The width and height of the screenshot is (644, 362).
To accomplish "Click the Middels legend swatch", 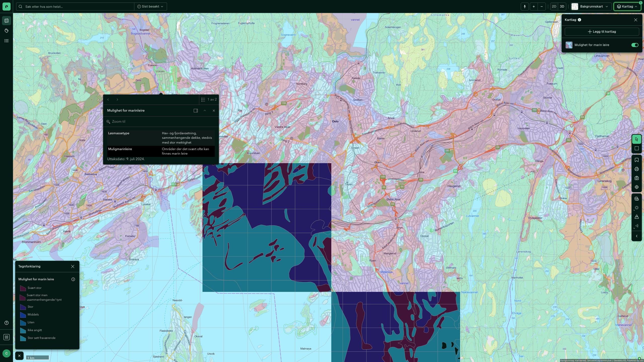I will 23,315.
